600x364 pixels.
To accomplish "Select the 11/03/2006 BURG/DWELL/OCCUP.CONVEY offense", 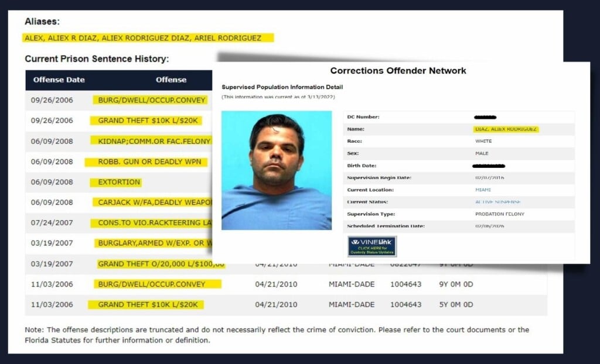I will (x=152, y=284).
